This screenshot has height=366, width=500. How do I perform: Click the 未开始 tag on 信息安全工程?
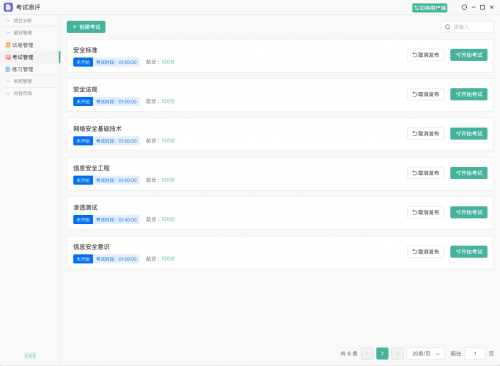[83, 180]
